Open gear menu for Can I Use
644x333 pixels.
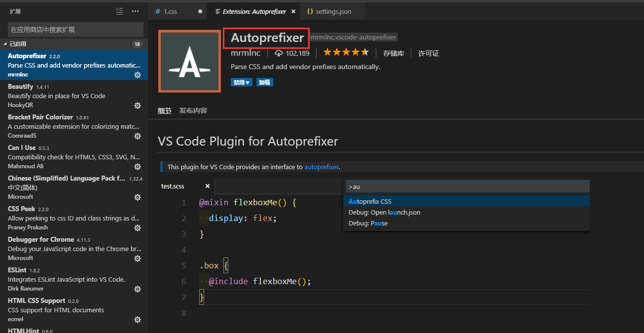click(x=138, y=167)
